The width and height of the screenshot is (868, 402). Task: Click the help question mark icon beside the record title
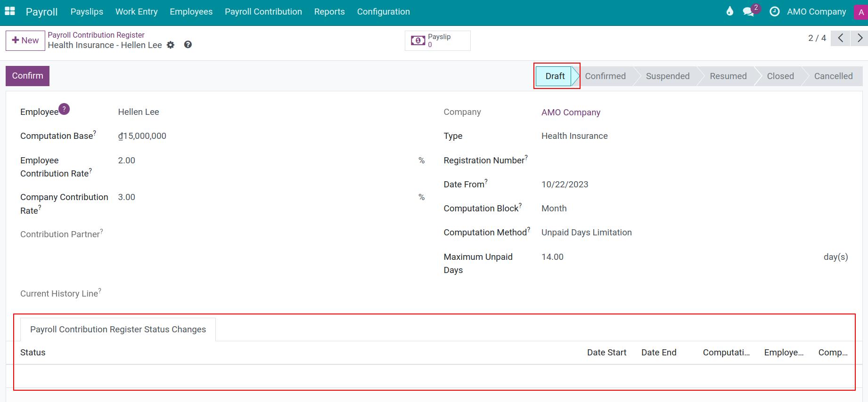(188, 45)
